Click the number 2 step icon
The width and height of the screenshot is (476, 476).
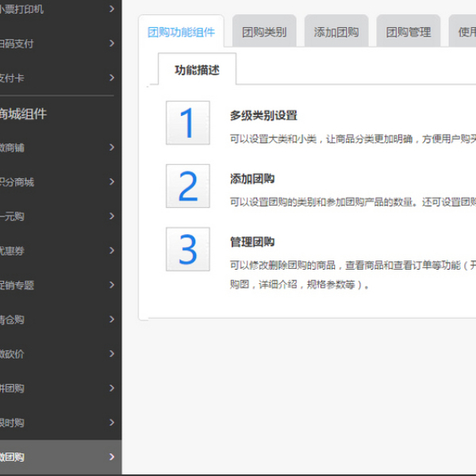tap(187, 186)
